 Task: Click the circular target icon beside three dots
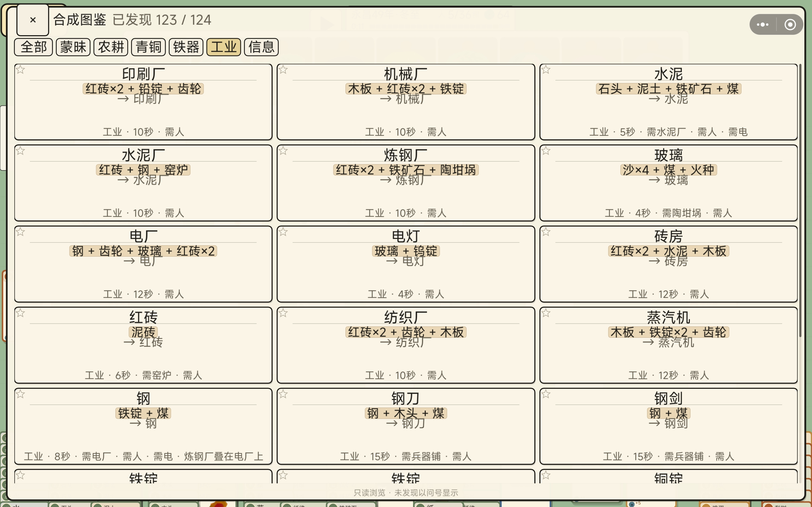(790, 24)
